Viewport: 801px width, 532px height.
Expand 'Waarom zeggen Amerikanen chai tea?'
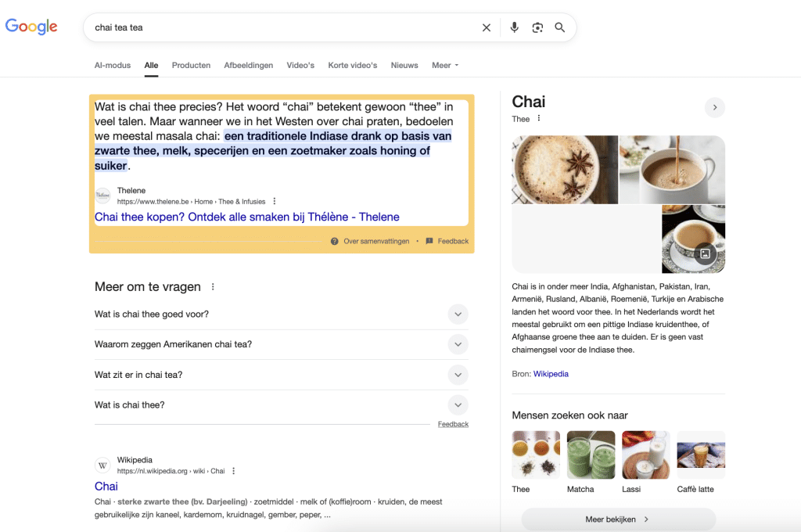(x=458, y=344)
